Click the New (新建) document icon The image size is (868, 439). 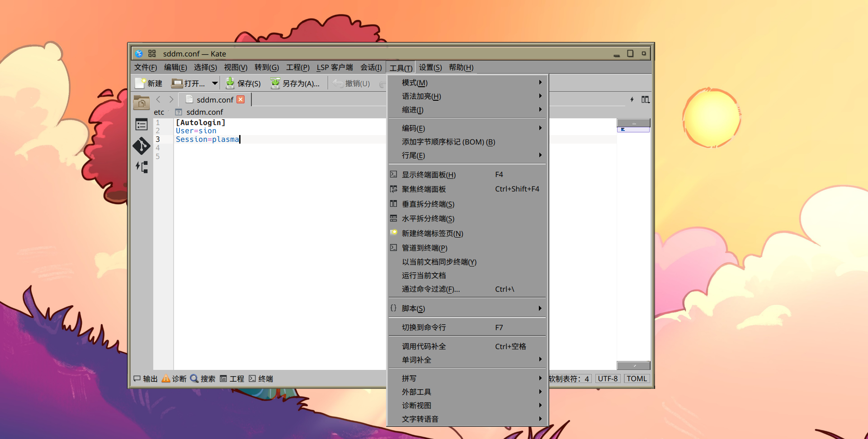pyautogui.click(x=140, y=83)
